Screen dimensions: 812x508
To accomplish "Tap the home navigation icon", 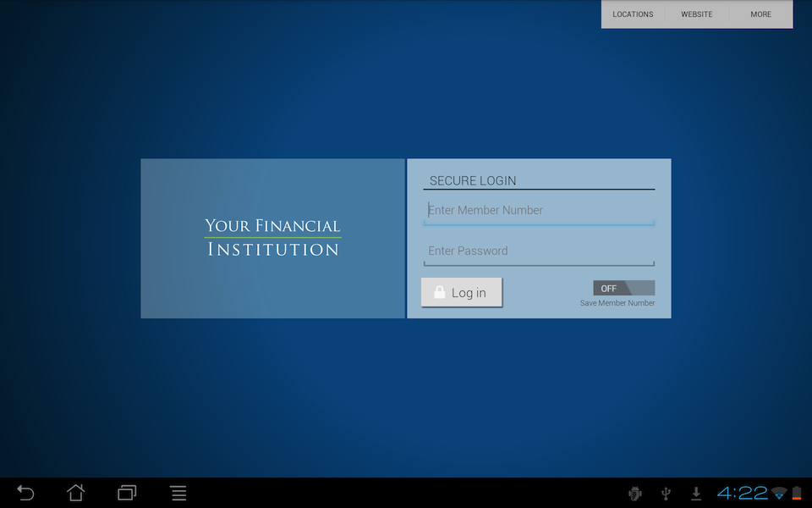I will coord(75,492).
